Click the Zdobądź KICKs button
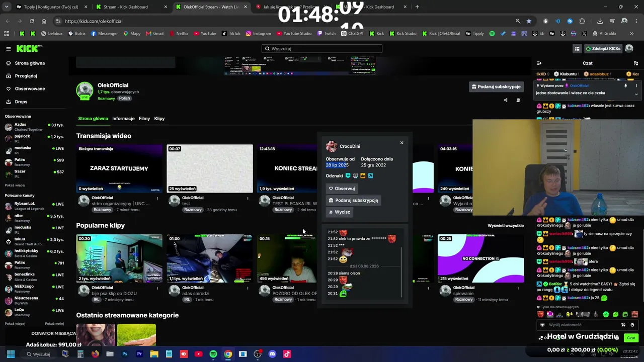The image size is (644, 362). 602,49
